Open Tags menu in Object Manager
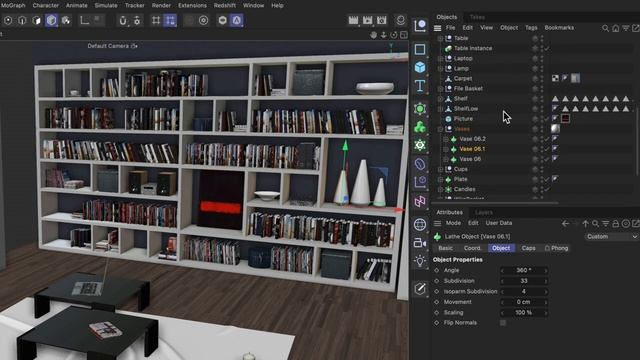The width and height of the screenshot is (640, 360). point(531,28)
